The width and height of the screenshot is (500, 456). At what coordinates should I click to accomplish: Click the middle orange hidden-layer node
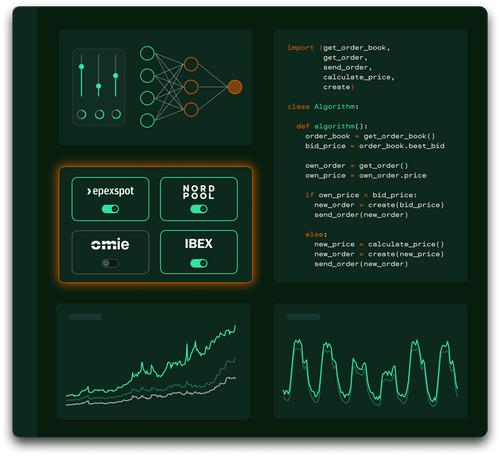tap(191, 87)
